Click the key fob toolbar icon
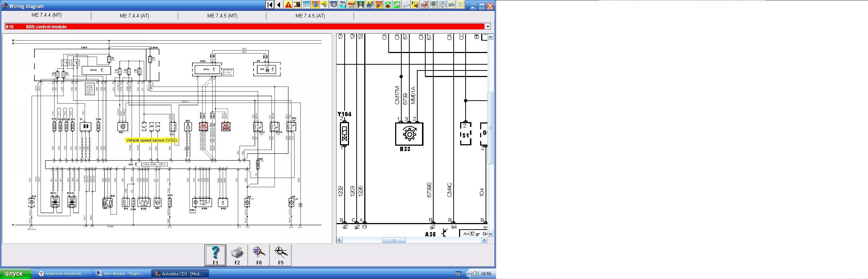The height and width of the screenshot is (279, 868). coord(379,5)
